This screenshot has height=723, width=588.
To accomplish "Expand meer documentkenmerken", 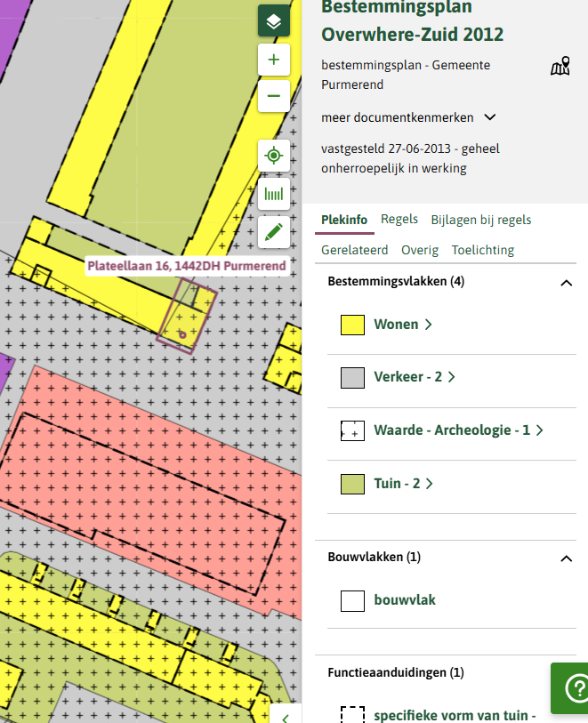I will pos(408,117).
